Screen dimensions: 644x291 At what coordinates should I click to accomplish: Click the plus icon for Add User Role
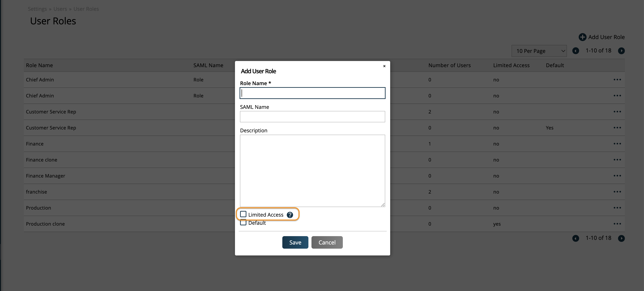[582, 37]
